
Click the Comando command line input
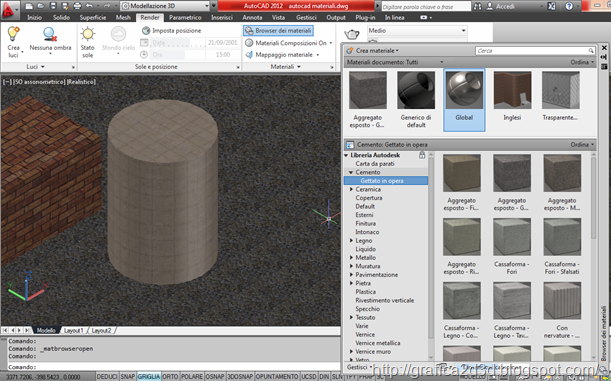point(173,367)
